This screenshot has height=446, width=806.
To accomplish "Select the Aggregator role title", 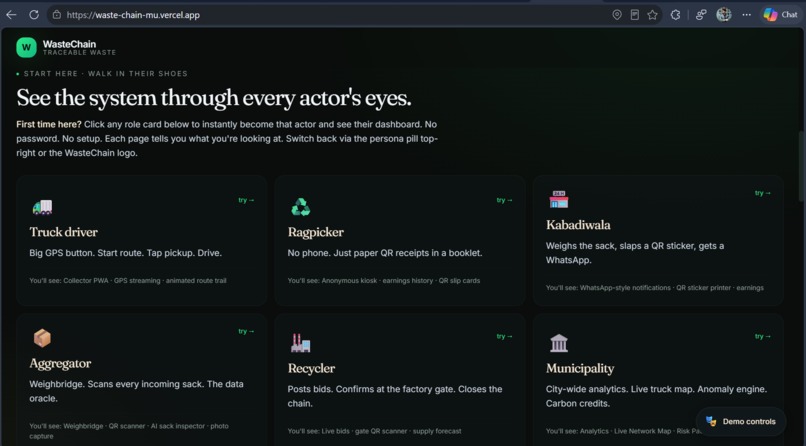I will [x=60, y=364].
